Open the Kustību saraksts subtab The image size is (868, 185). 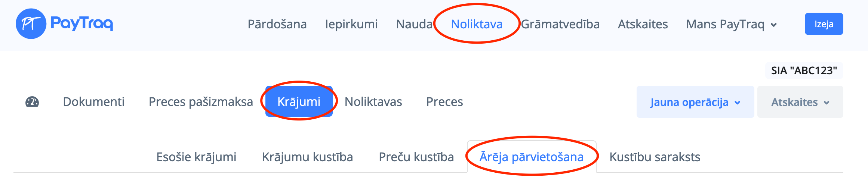(655, 157)
